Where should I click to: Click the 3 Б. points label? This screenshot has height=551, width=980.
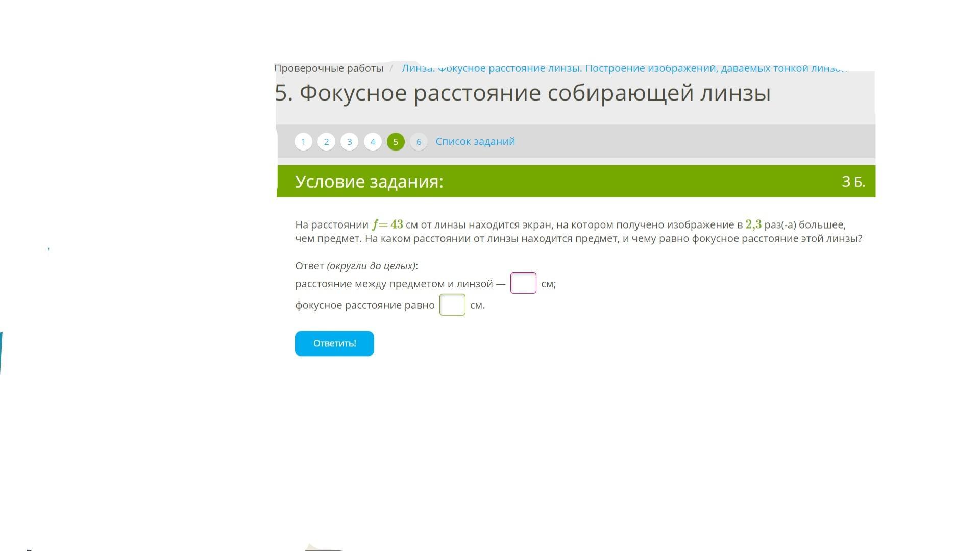[853, 182]
